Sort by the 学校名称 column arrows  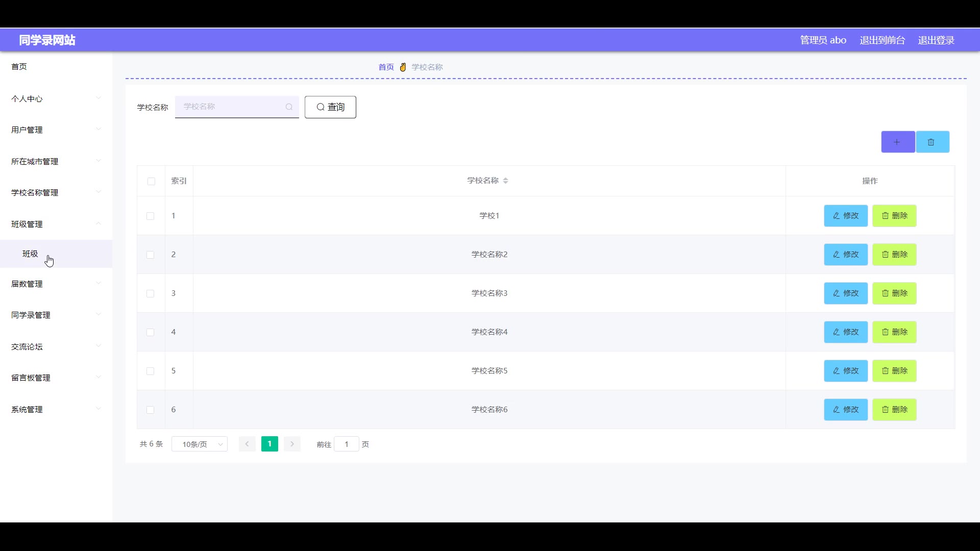[x=505, y=181]
